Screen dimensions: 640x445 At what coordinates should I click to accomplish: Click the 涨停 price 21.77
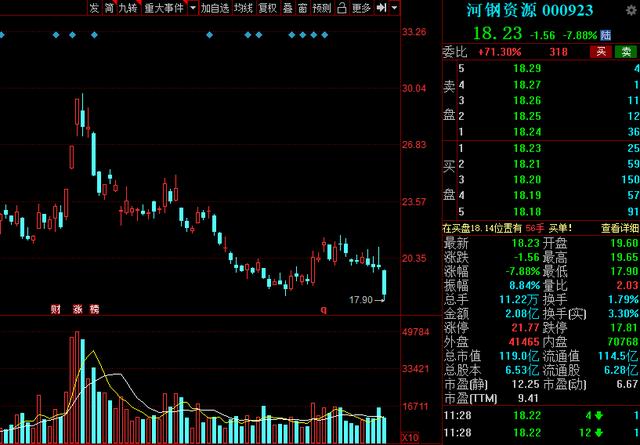click(x=525, y=327)
